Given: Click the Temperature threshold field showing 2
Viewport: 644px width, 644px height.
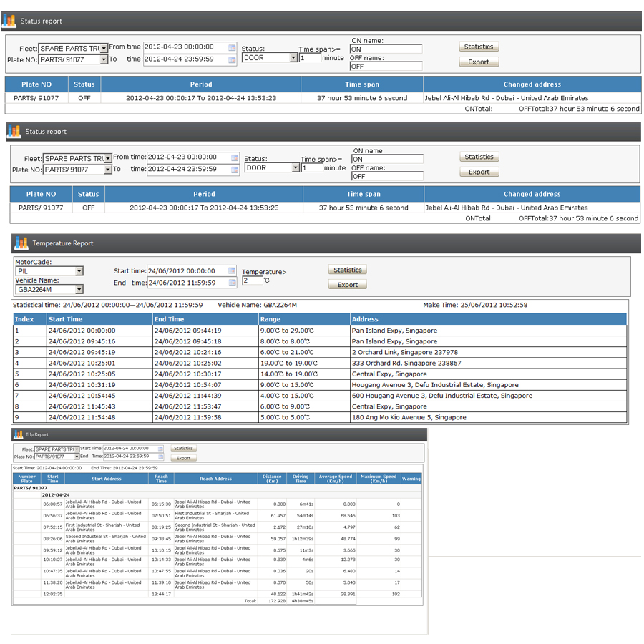Looking at the screenshot, I should point(253,280).
